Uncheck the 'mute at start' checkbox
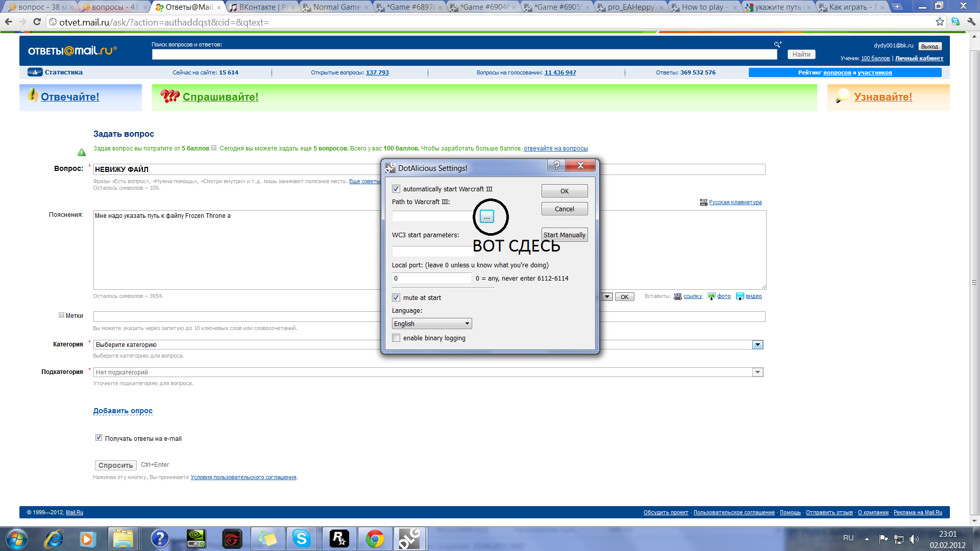This screenshot has height=551, width=980. pyautogui.click(x=396, y=297)
